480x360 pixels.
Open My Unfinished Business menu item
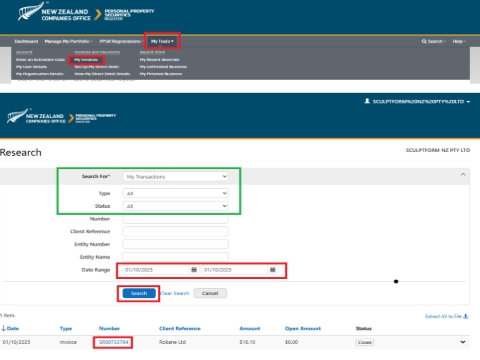point(163,67)
